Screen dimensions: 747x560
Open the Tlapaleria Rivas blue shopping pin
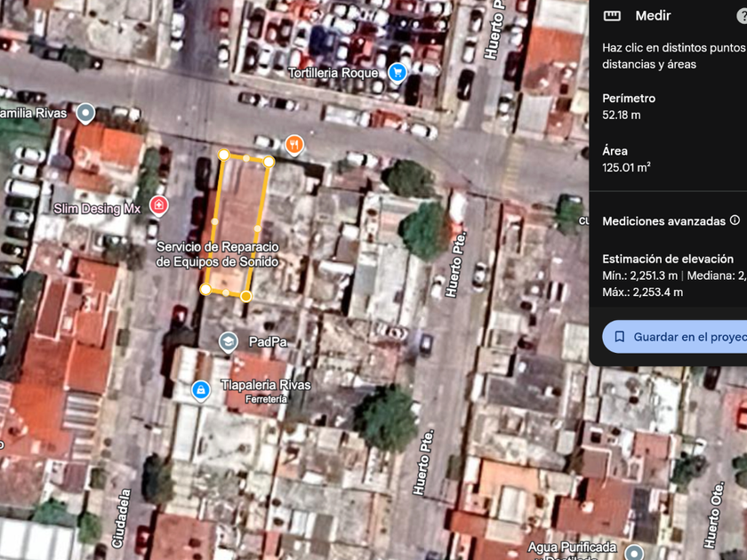pyautogui.click(x=201, y=391)
